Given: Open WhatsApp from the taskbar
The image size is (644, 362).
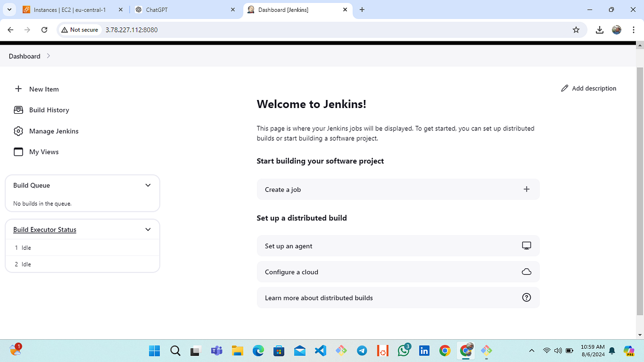Looking at the screenshot, I should (404, 351).
